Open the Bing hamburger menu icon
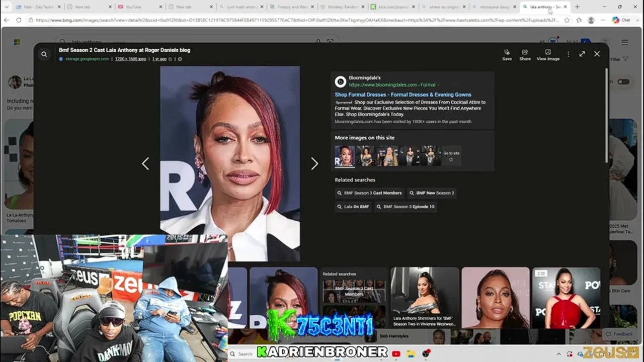 (x=624, y=43)
